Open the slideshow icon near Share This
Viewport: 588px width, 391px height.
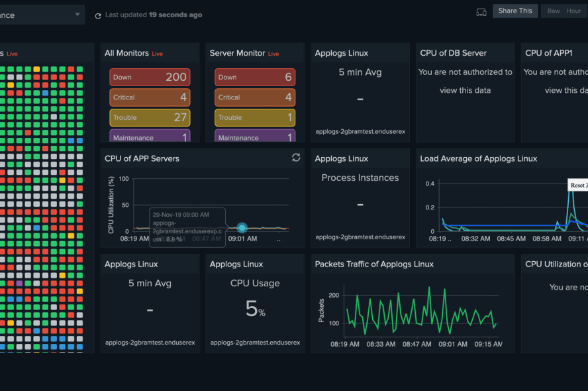click(481, 11)
